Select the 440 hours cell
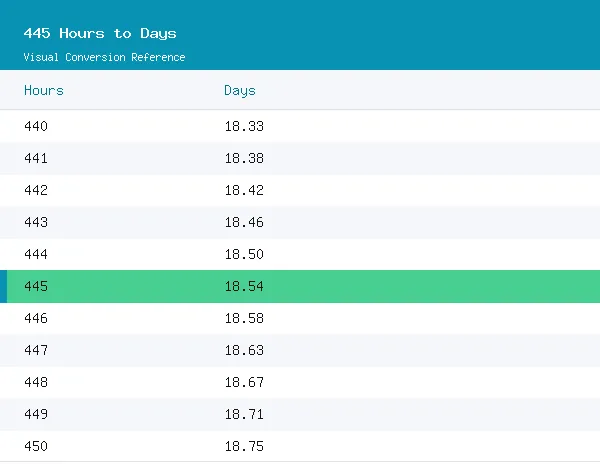The height and width of the screenshot is (466, 600). click(36, 126)
